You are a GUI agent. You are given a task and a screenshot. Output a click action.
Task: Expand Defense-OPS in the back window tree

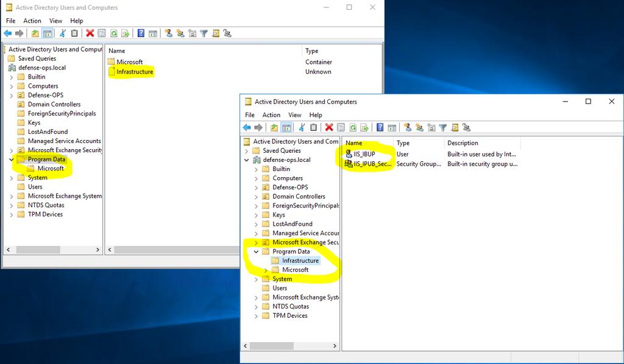point(11,96)
